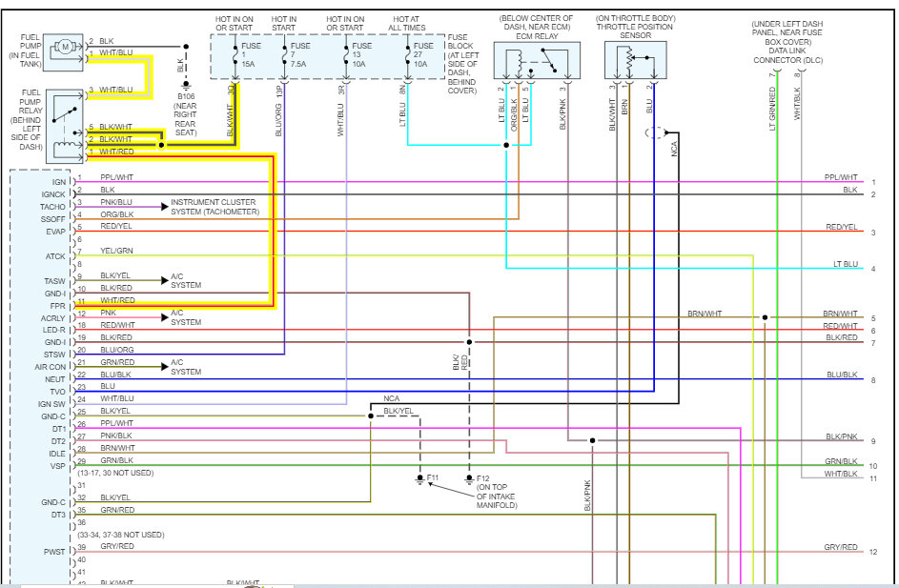The height and width of the screenshot is (588, 899).
Task: Click the ATCK pin label
Action: tap(55, 256)
